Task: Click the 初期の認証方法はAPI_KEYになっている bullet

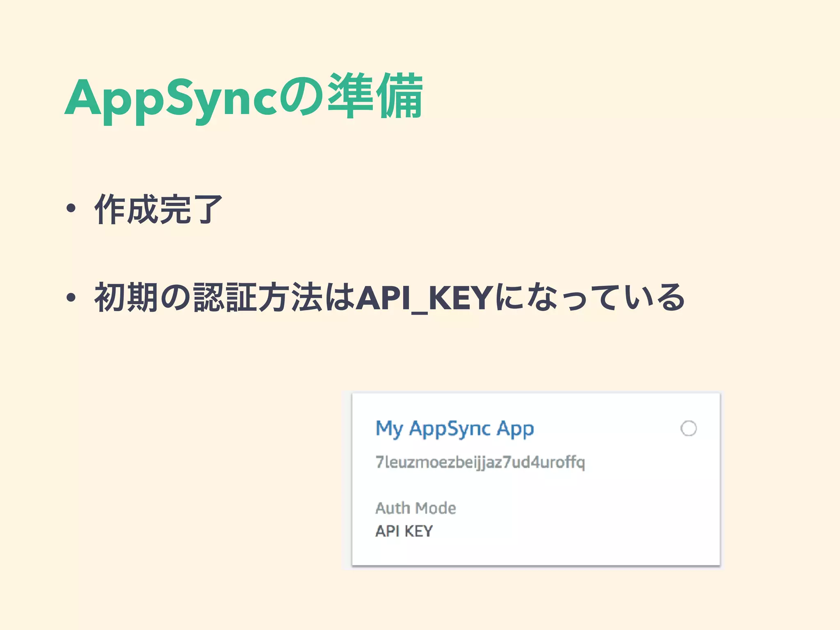Action: 390,298
